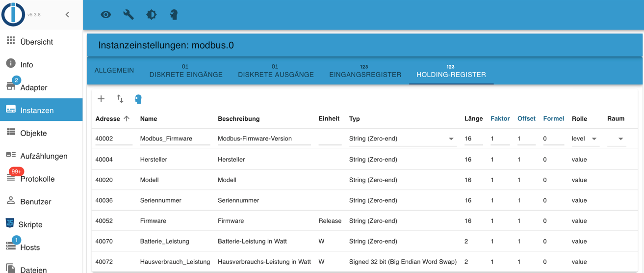Collapse the sidebar with the chevron arrow
This screenshot has width=644, height=273.
67,15
